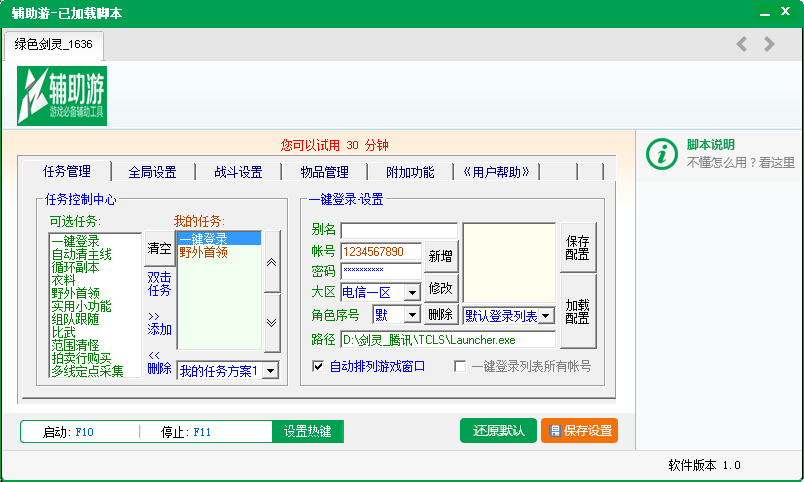Viewport: 804px width, 482px height.
Task: Click the 设置热键 button
Action: [308, 431]
